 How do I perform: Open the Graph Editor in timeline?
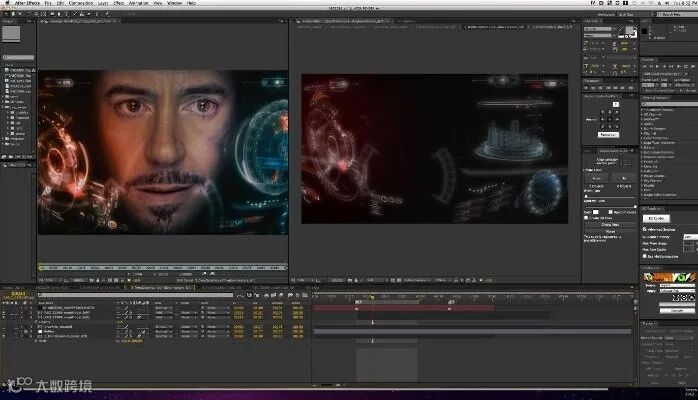(304, 295)
